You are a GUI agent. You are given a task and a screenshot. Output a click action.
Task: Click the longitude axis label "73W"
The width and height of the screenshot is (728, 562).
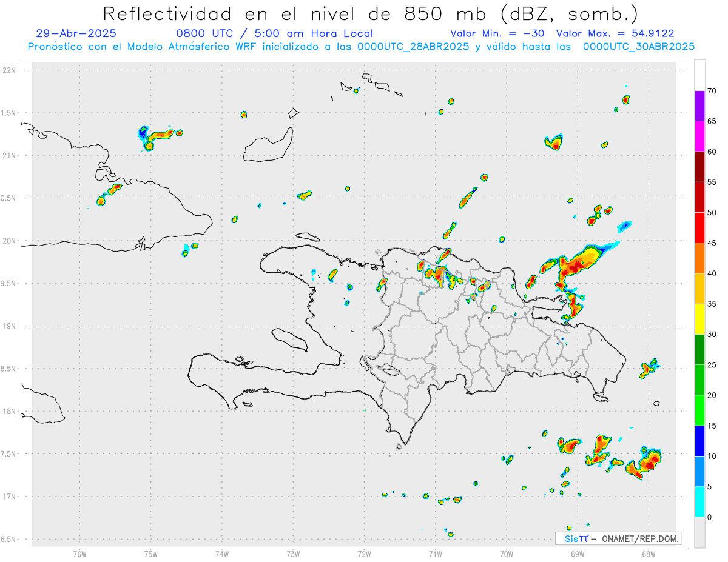point(293,554)
